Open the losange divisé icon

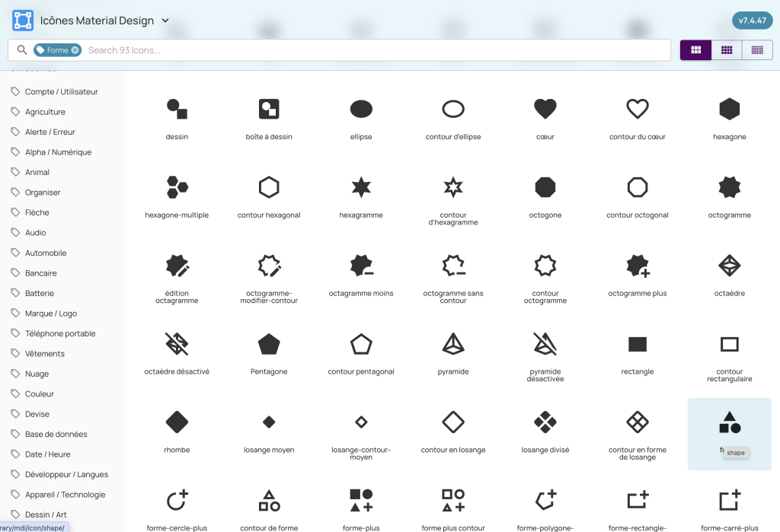[545, 422]
